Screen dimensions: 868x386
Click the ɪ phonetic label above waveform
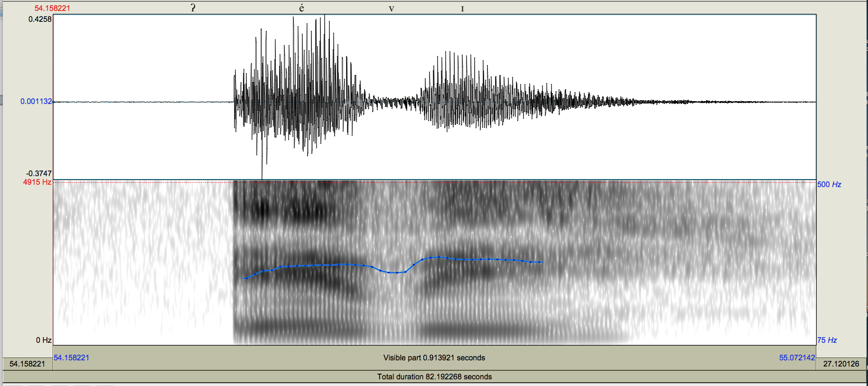tap(462, 9)
